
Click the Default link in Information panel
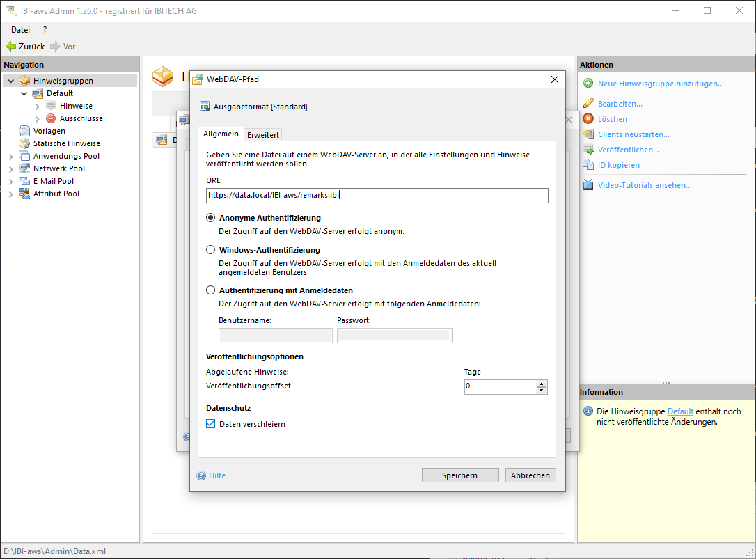click(x=679, y=411)
